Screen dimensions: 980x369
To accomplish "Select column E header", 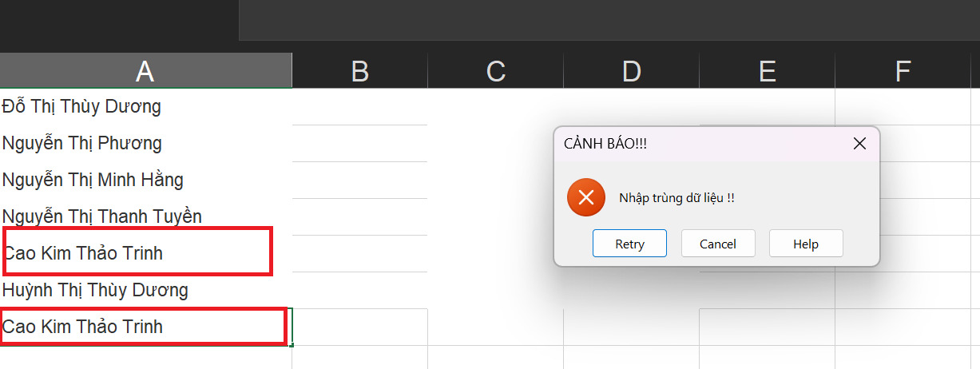I will pos(767,71).
